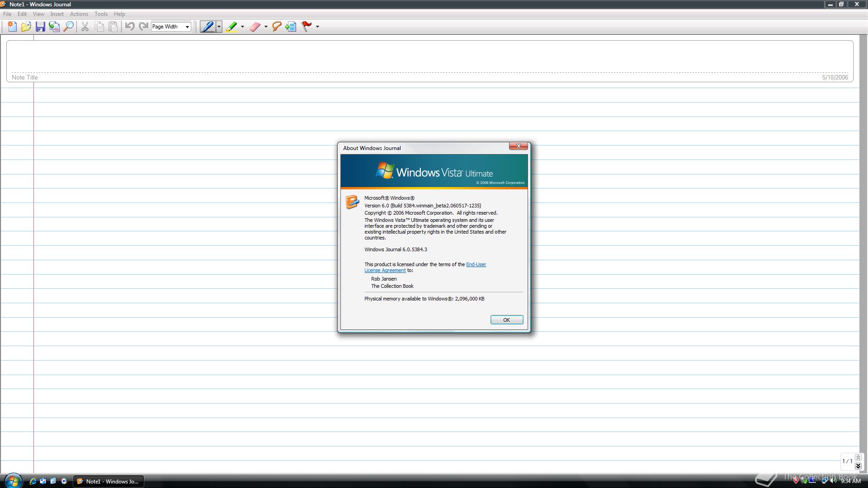Viewport: 868px width, 488px height.
Task: Select the lasso Selection tool
Action: (277, 27)
